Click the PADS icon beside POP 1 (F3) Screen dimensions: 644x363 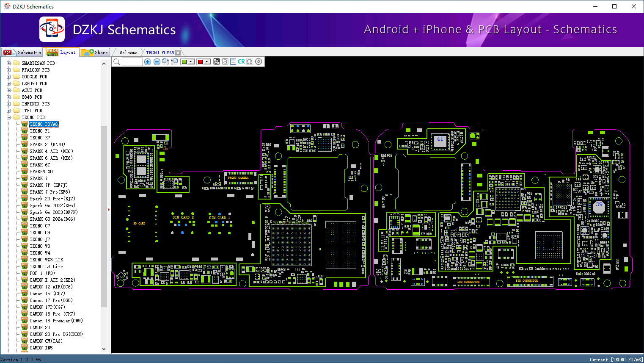[25, 273]
